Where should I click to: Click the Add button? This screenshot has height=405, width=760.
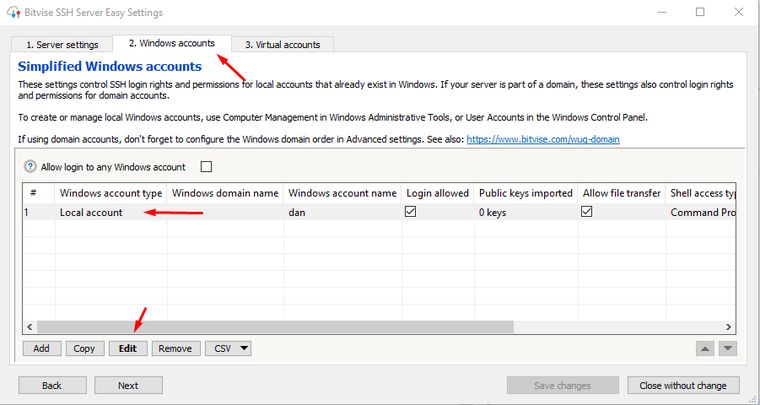pos(42,348)
